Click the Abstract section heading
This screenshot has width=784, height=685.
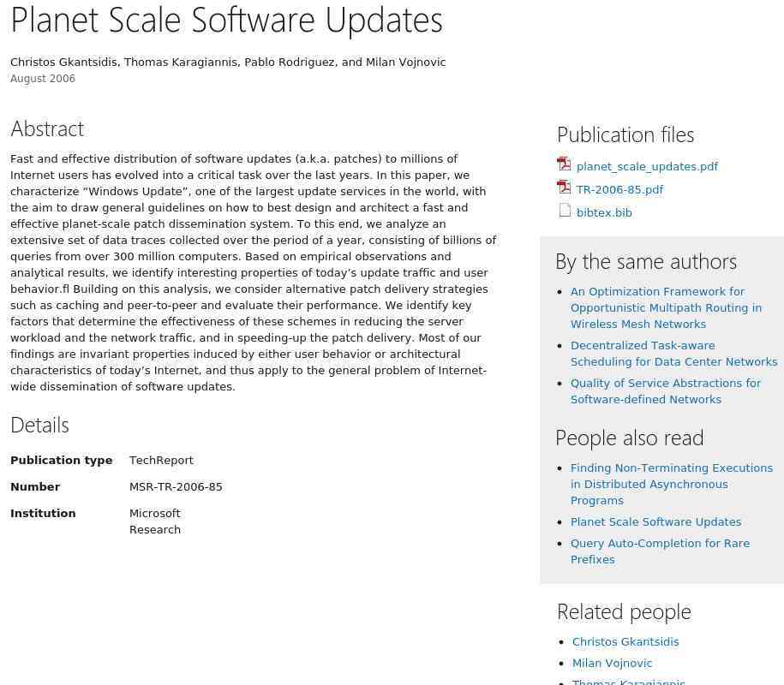click(x=47, y=129)
